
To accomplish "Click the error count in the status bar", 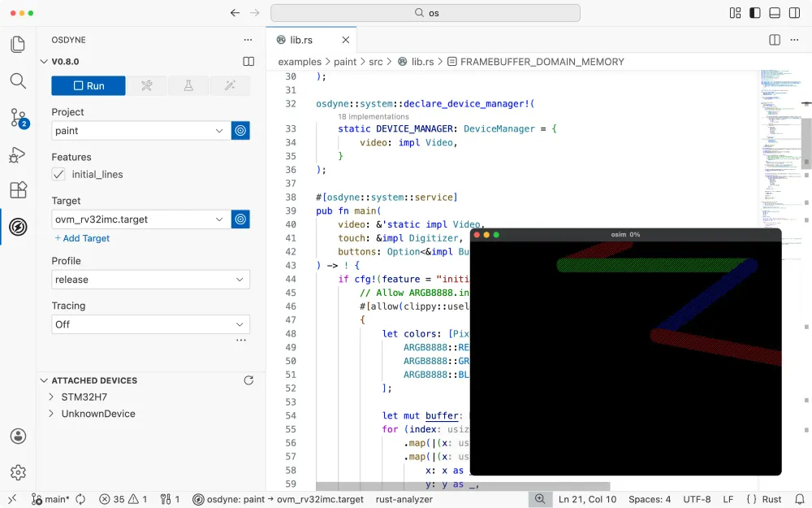I will pyautogui.click(x=110, y=499).
